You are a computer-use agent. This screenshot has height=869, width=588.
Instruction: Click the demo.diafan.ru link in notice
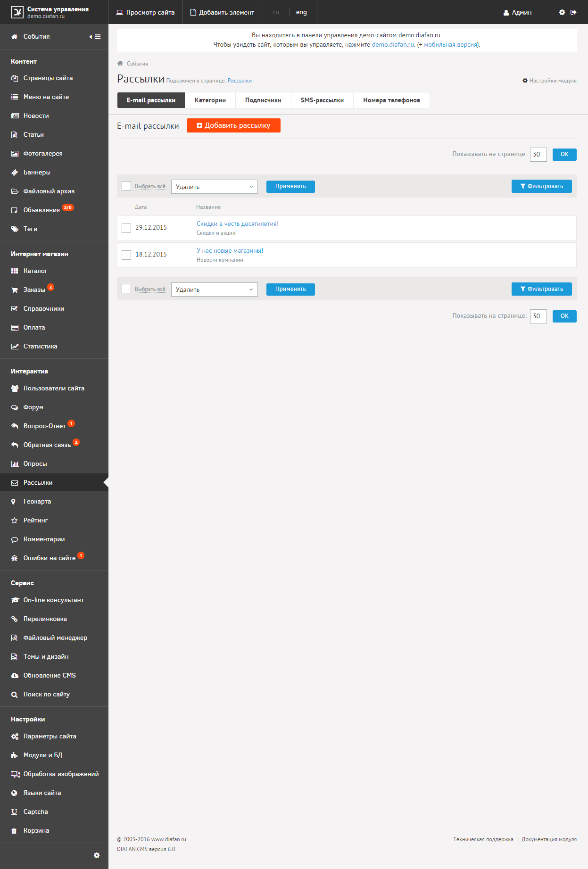pyautogui.click(x=393, y=45)
